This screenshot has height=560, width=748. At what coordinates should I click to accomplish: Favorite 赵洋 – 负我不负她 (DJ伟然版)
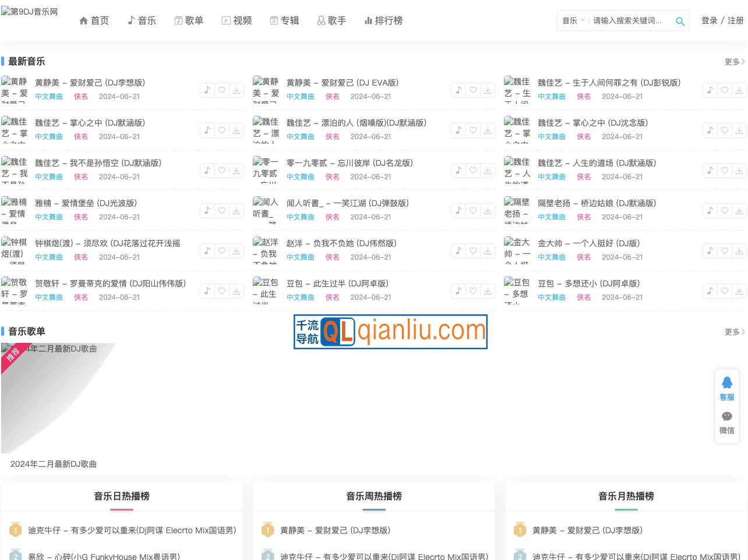tap(473, 251)
